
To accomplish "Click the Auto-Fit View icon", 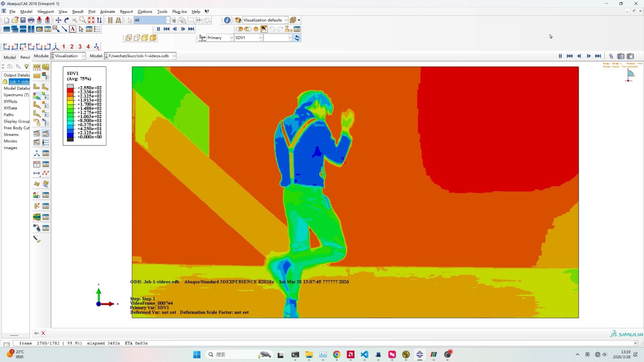I will [x=91, y=20].
